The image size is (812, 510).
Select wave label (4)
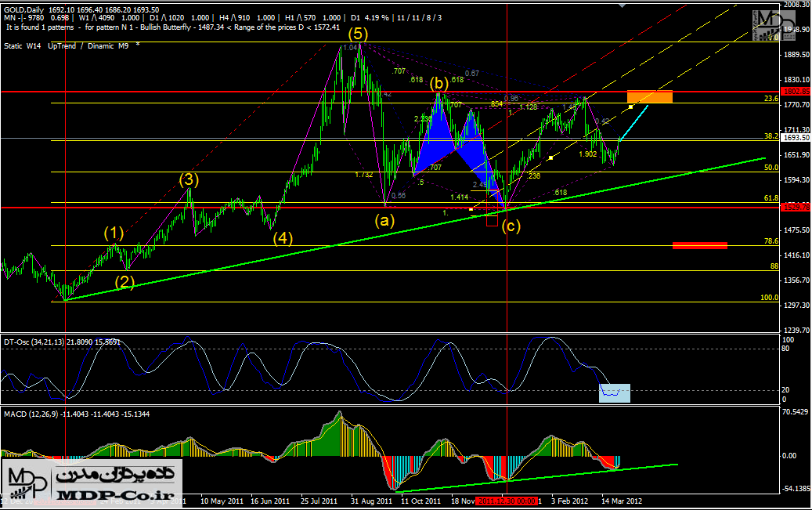pyautogui.click(x=283, y=238)
